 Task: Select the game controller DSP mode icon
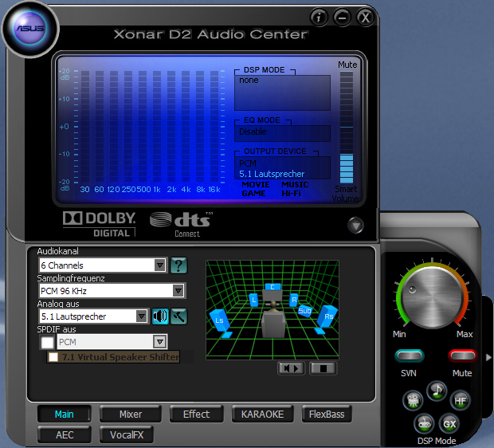coord(425,424)
